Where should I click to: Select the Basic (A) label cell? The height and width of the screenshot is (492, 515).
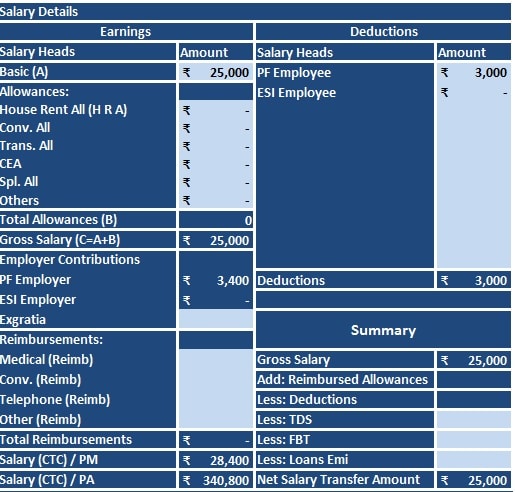pyautogui.click(x=88, y=72)
